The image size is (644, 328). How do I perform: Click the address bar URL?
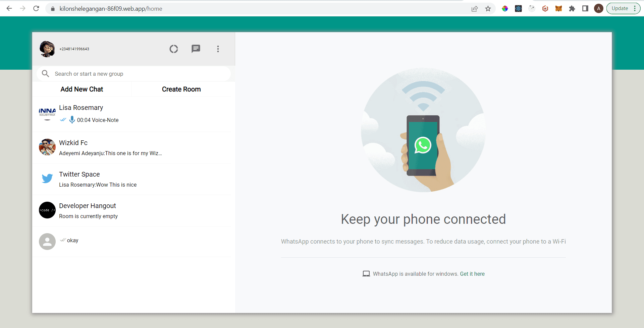pos(111,9)
